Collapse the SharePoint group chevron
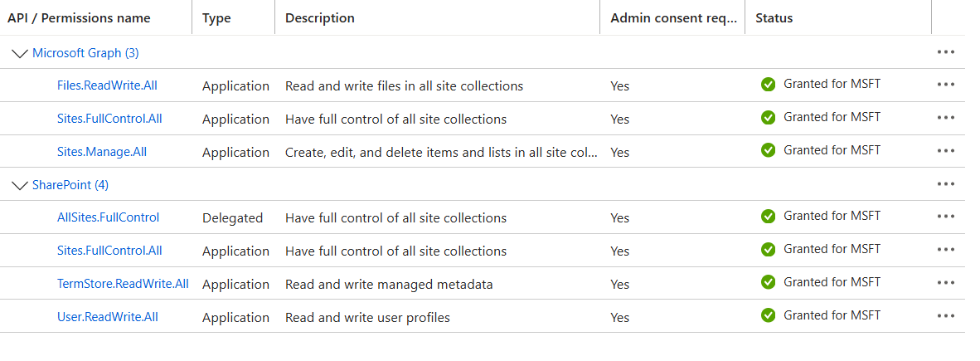Screen dimensions: 980x361 pos(20,186)
